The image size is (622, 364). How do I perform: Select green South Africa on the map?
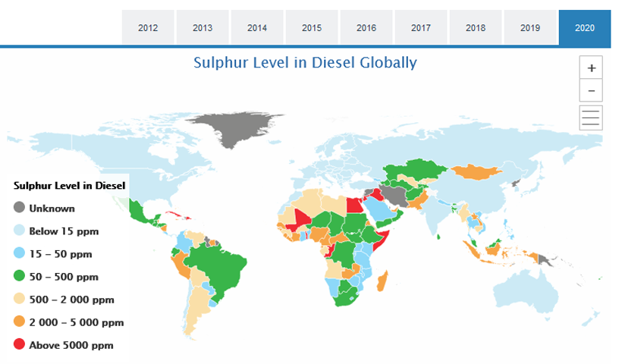tap(344, 300)
